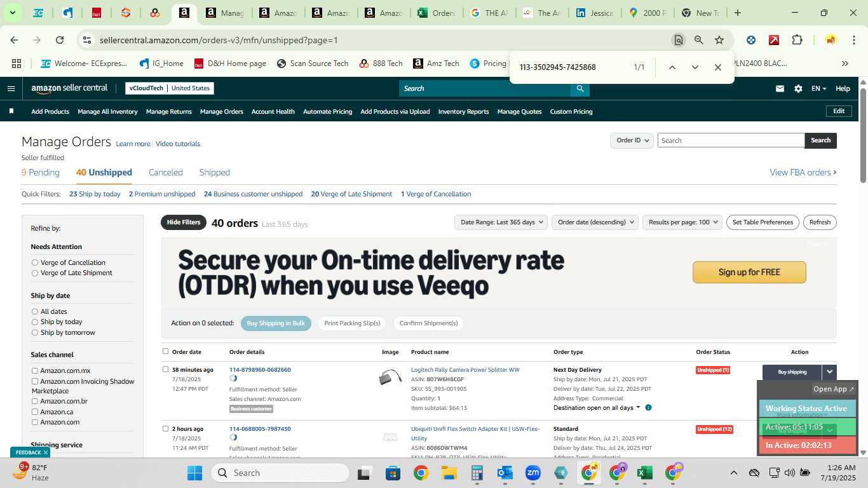Open View FBA orders link
This screenshot has height=488, width=868.
tap(803, 172)
